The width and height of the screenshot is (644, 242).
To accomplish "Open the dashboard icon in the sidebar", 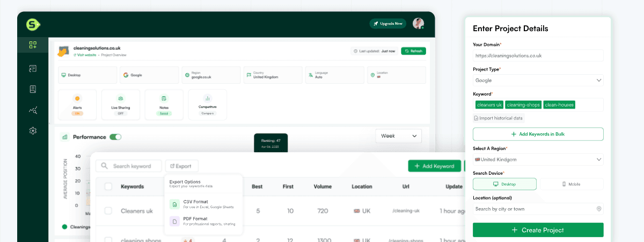I will coord(33,46).
